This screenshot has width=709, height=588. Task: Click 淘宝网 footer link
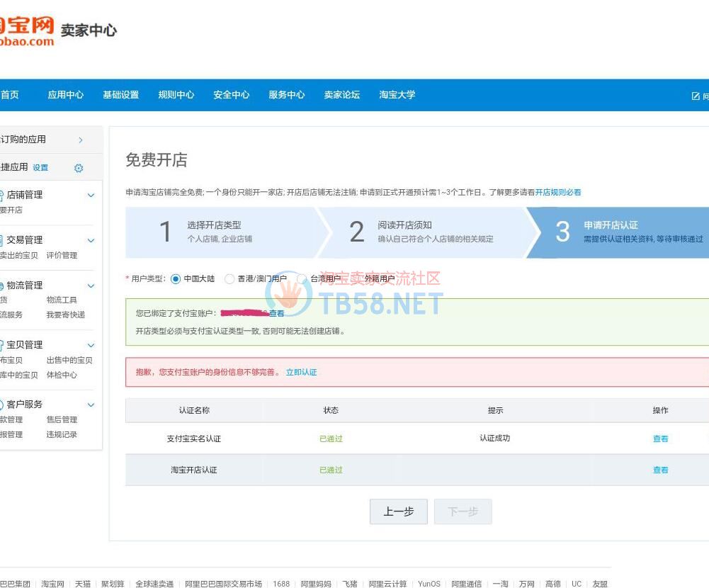(52, 584)
